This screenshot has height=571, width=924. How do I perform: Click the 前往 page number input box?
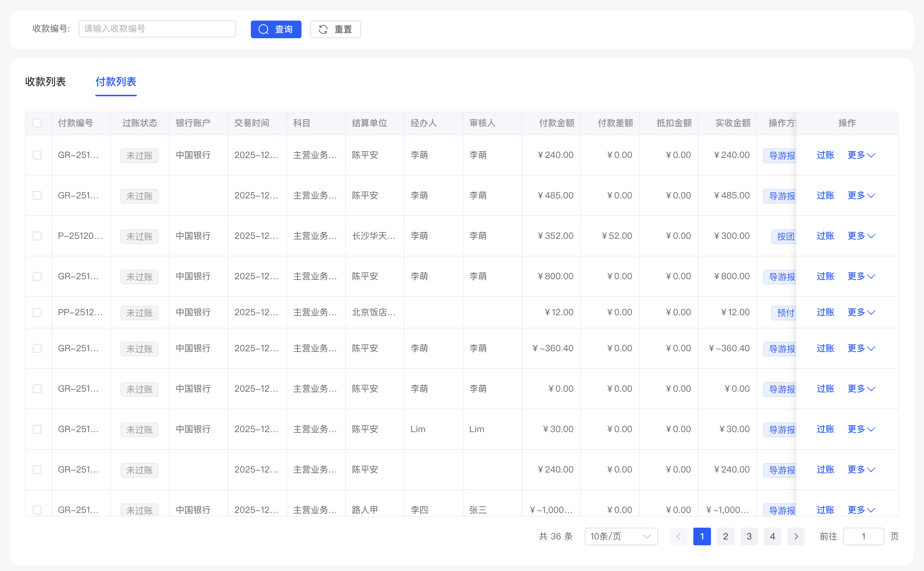click(864, 536)
